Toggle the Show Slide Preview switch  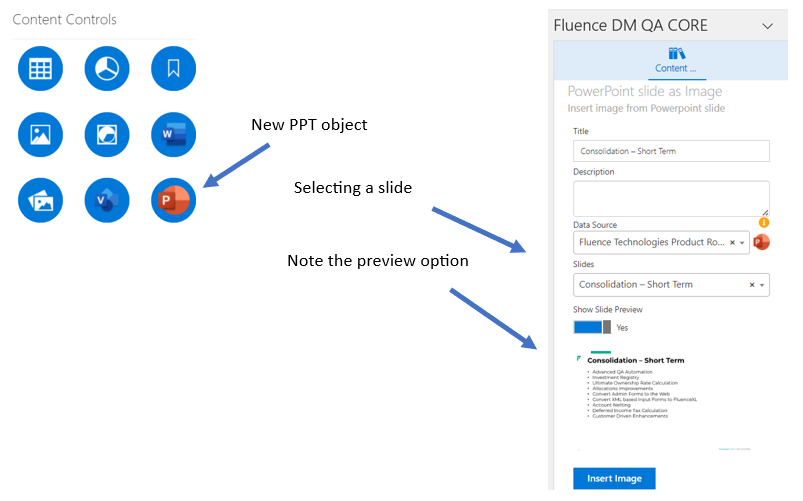[x=592, y=327]
